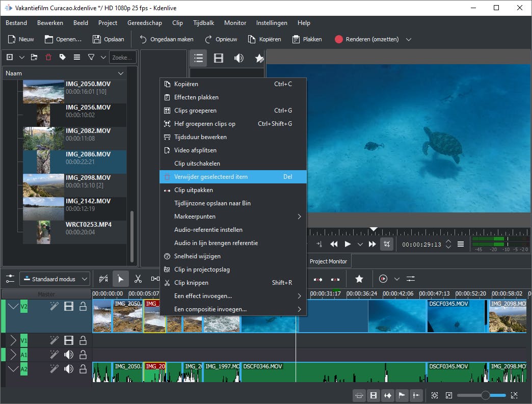The height and width of the screenshot is (404, 532).
Task: Click fit zoom to project icon
Action: tap(434, 395)
